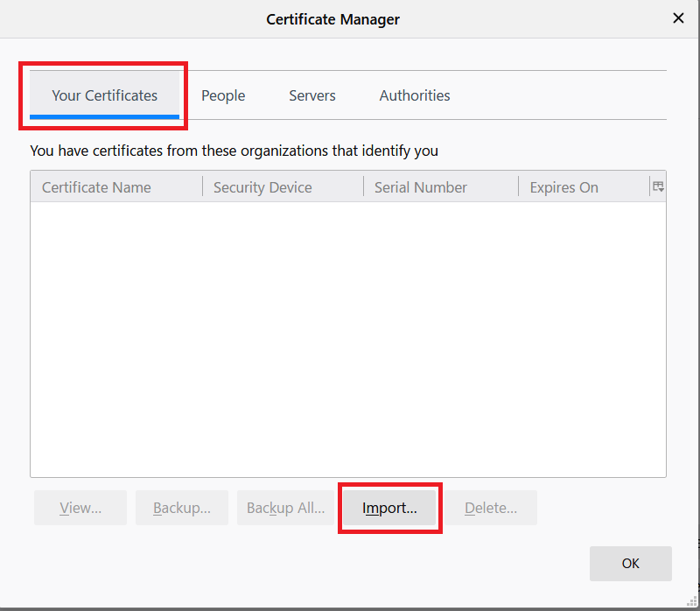Sort by the Security Device column header
Screen dimensions: 700x611
262,186
